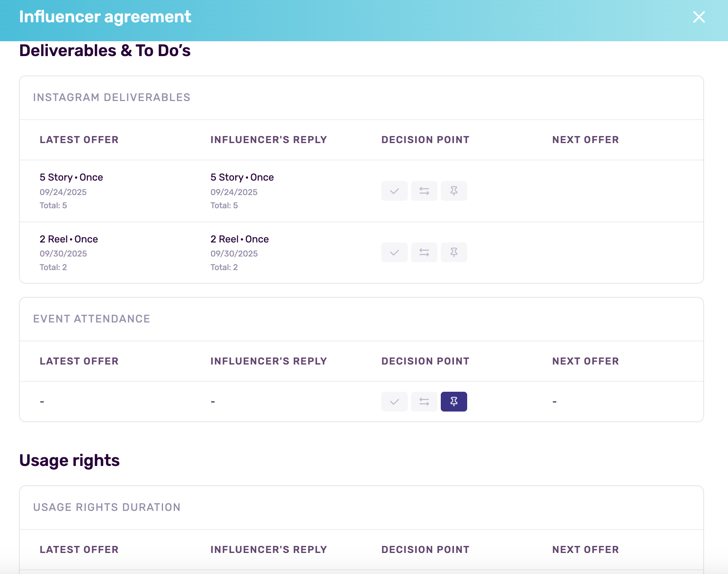This screenshot has height=574, width=728.
Task: Click the Usage Rights Duration section header
Action: pos(107,507)
